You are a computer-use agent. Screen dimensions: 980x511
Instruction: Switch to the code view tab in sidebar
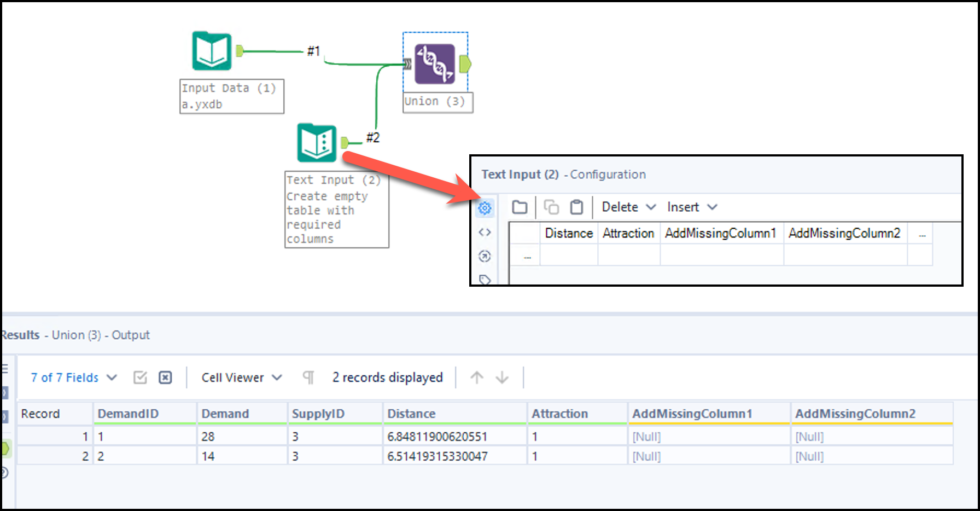(485, 232)
